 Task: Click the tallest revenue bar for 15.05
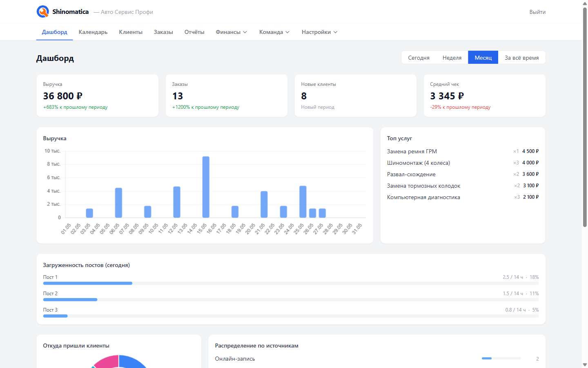point(206,187)
